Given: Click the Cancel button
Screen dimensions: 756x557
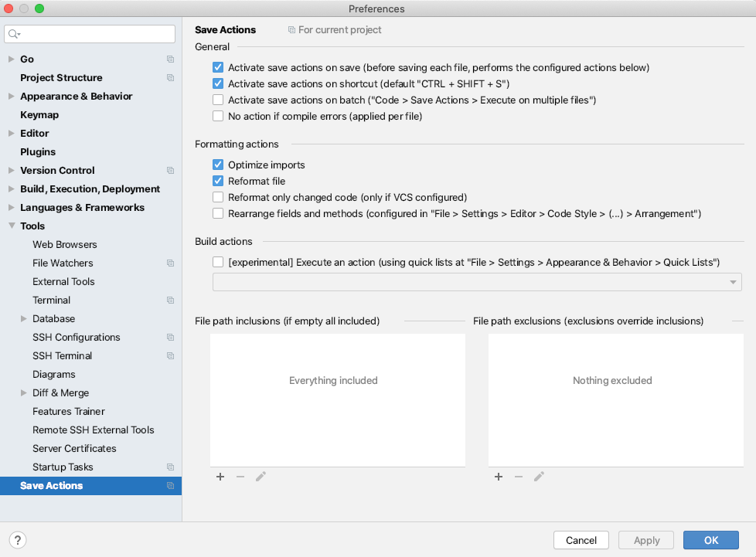Looking at the screenshot, I should [581, 540].
